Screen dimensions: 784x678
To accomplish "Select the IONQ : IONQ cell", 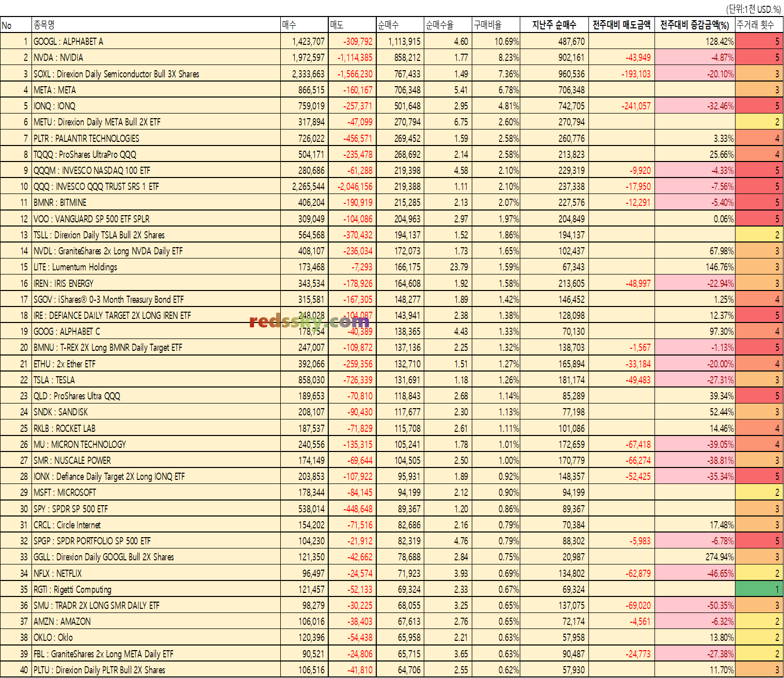I will pos(156,106).
